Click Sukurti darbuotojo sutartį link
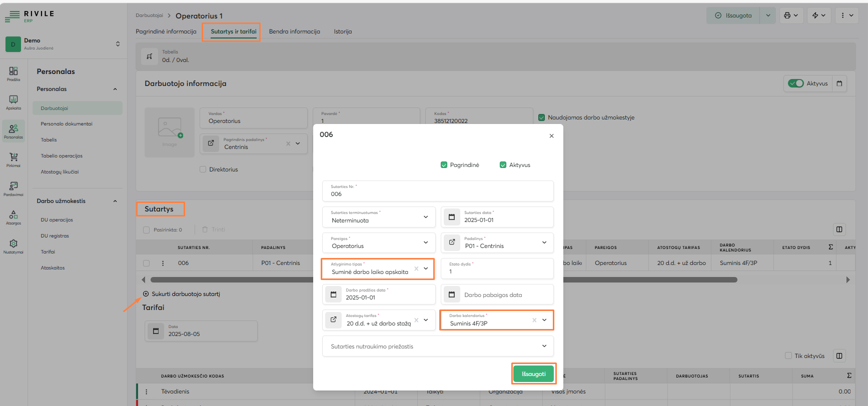This screenshot has width=868, height=406. tap(186, 294)
